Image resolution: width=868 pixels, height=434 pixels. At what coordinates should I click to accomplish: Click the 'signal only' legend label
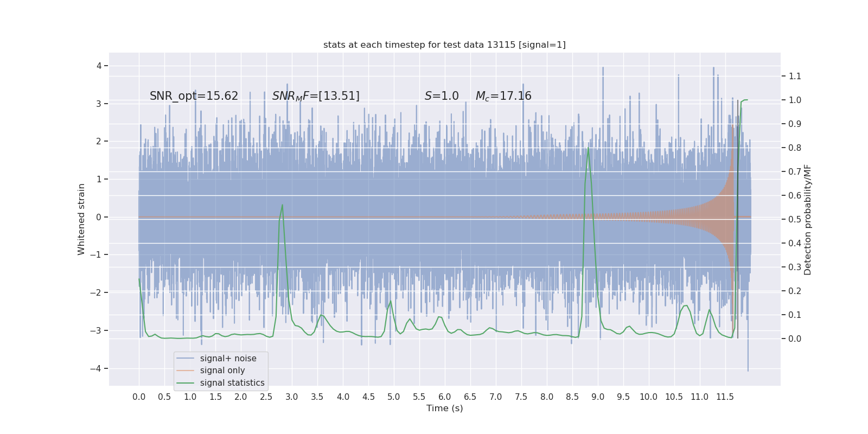pyautogui.click(x=222, y=371)
